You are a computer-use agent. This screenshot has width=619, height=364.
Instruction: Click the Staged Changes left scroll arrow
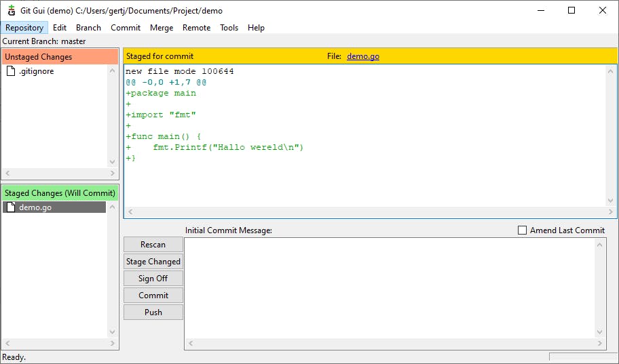7,344
